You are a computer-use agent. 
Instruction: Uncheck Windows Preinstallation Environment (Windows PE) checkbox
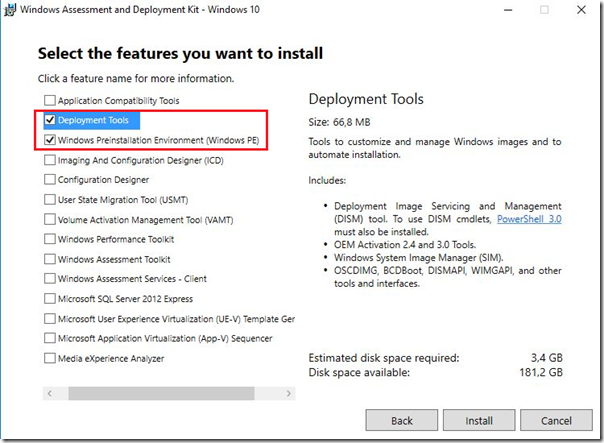click(50, 140)
